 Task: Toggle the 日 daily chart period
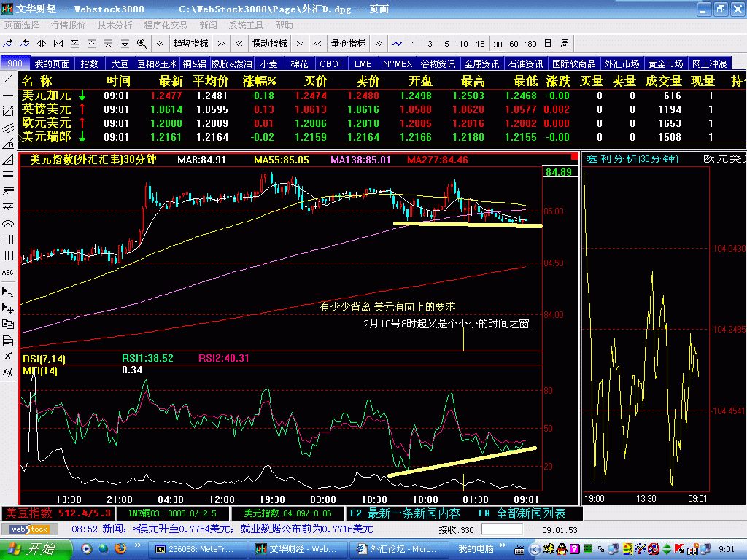pyautogui.click(x=547, y=43)
